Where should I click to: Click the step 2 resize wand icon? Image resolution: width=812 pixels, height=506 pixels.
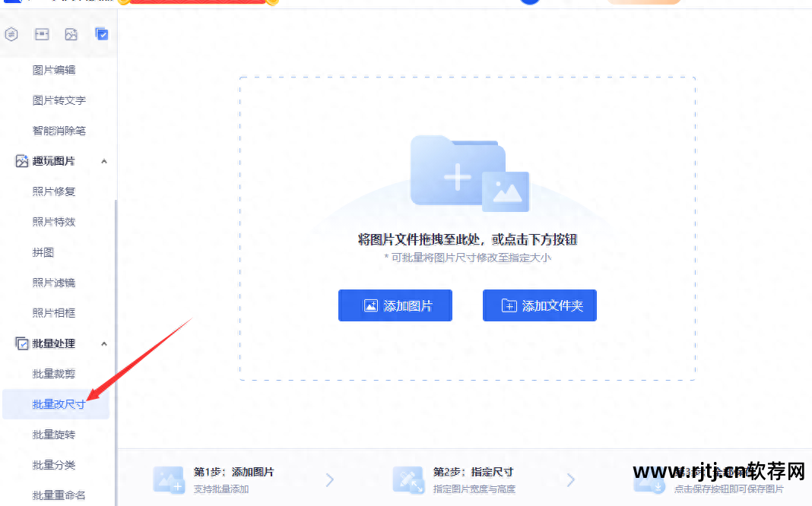click(x=408, y=479)
